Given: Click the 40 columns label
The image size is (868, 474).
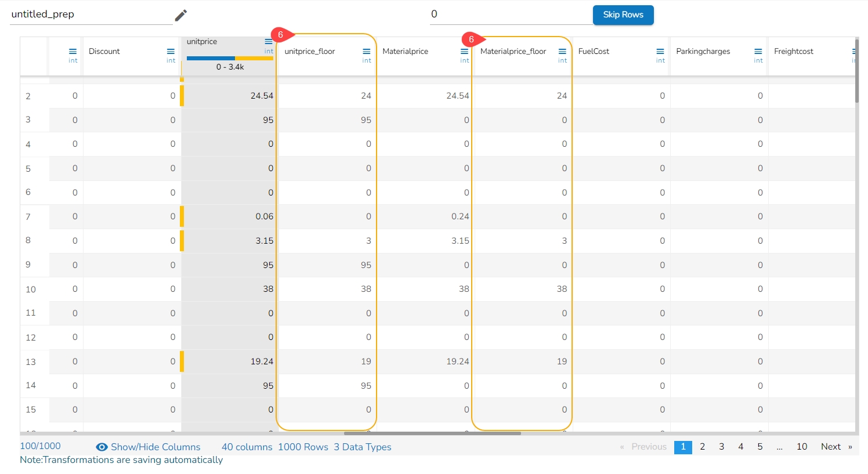Looking at the screenshot, I should [247, 447].
